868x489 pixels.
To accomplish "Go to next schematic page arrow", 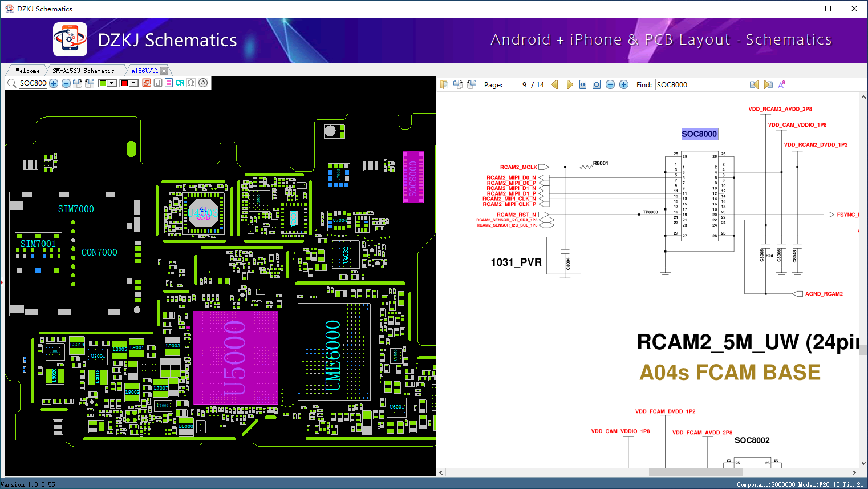I will pyautogui.click(x=569, y=84).
